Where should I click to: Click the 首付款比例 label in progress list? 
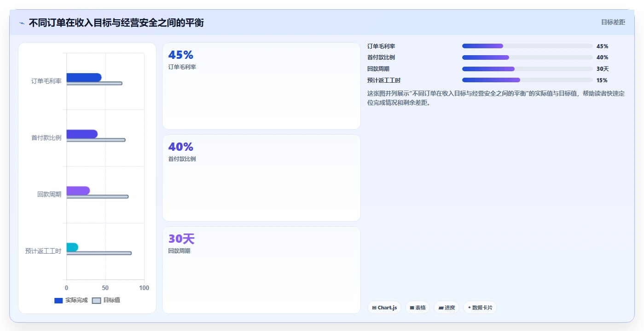point(381,57)
